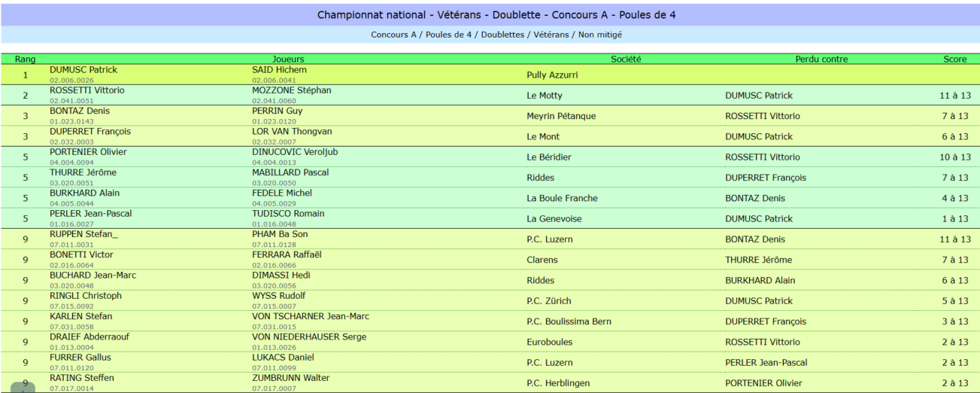Click the Joueurs column header
The image size is (980, 393).
(288, 59)
